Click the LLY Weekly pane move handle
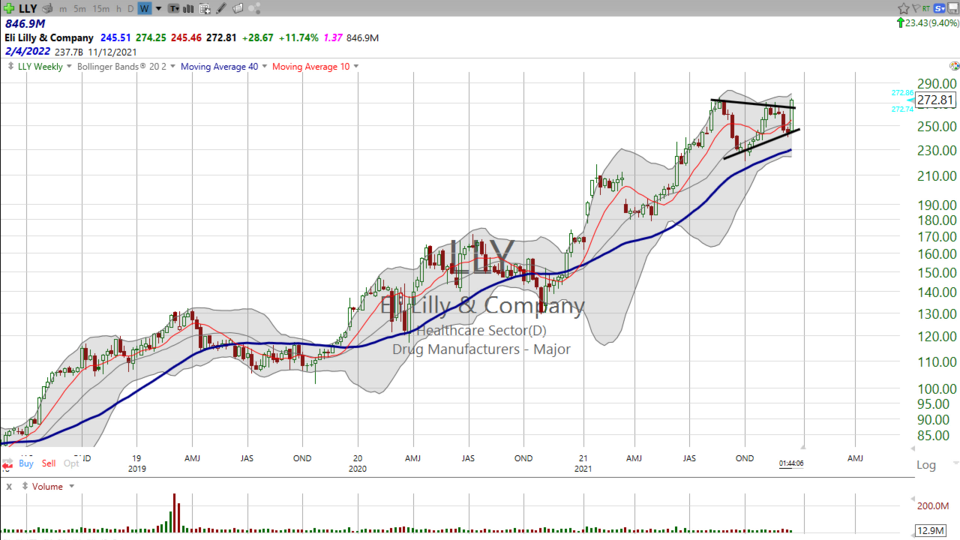This screenshot has width=960, height=540. [10, 66]
